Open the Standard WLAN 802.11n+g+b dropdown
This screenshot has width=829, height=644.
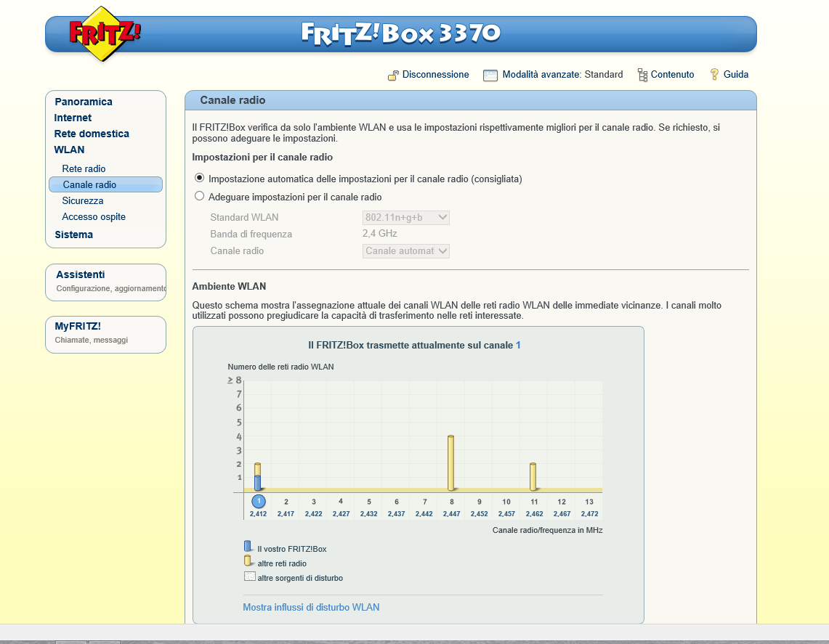(406, 217)
